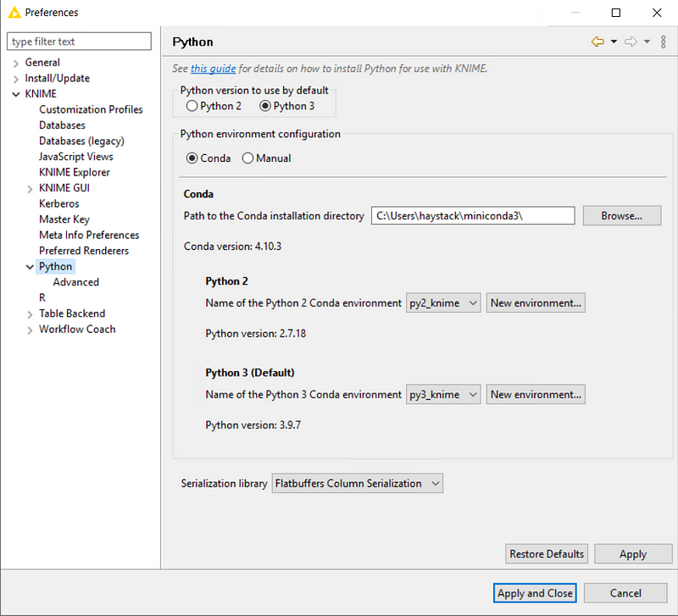
Task: Click Browse for Conda directory
Action: click(622, 216)
